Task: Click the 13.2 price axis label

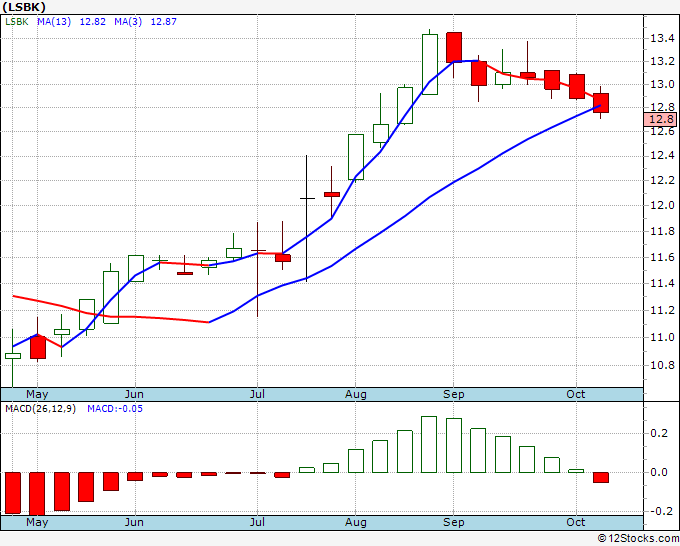Action: [662, 61]
